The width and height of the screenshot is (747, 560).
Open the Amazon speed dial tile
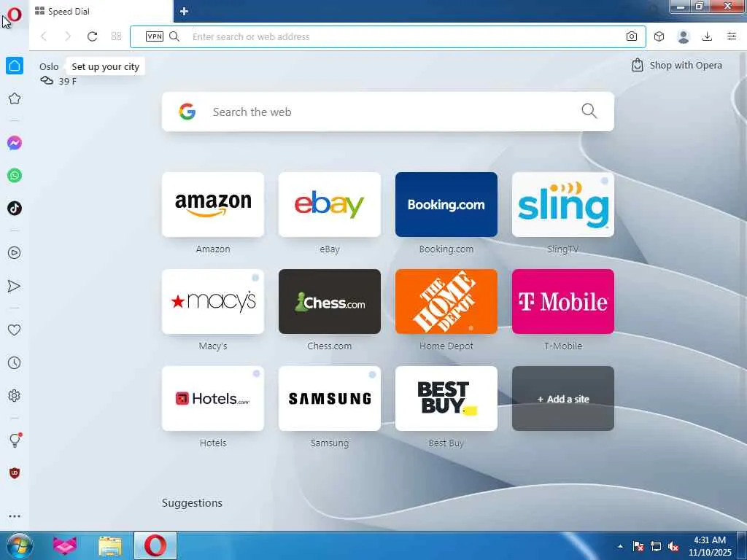point(213,205)
